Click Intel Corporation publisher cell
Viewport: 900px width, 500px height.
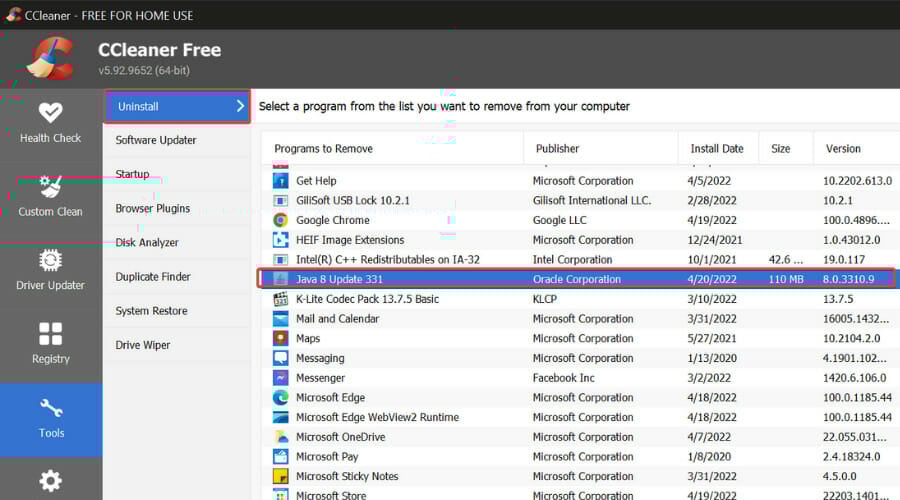(x=572, y=259)
